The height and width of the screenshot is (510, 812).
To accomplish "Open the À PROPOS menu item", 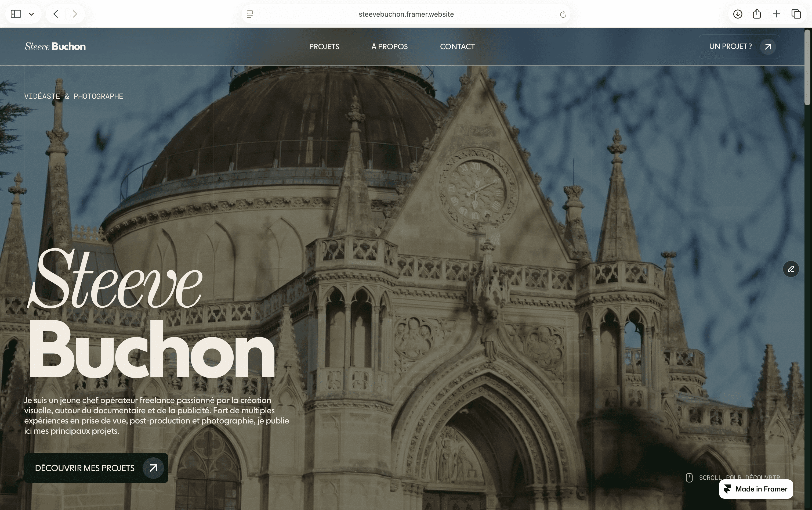I will pos(389,46).
